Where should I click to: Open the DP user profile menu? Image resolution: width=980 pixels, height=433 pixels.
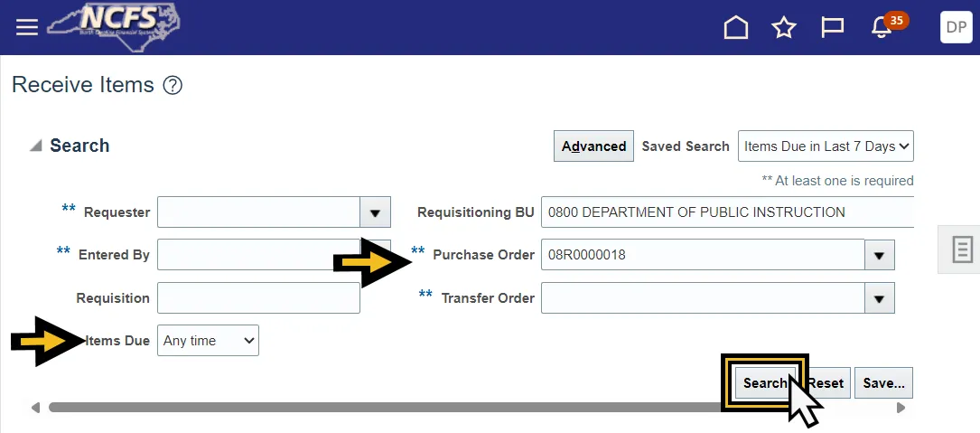[x=956, y=27]
